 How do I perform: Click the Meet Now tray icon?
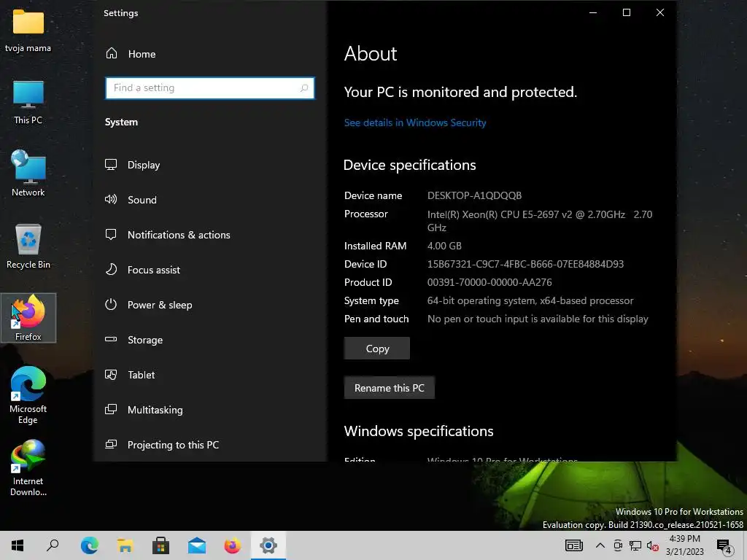point(618,545)
